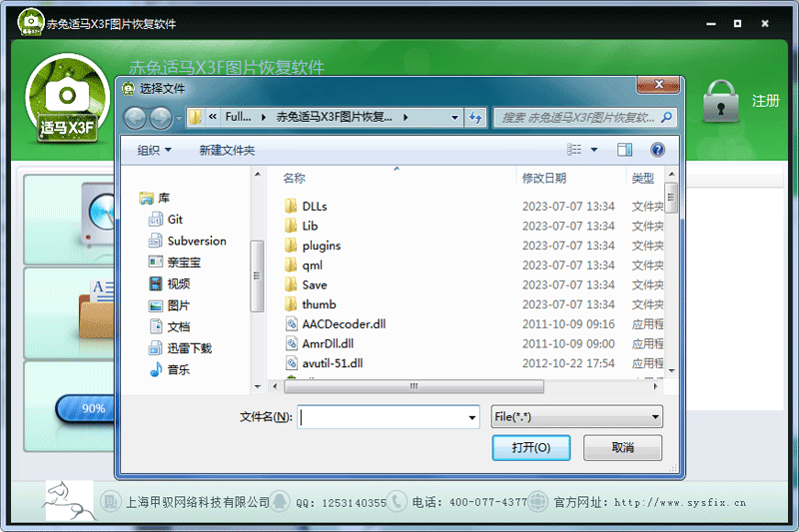Viewport: 799px width, 532px height.
Task: Click the blue help icon
Action: click(657, 150)
